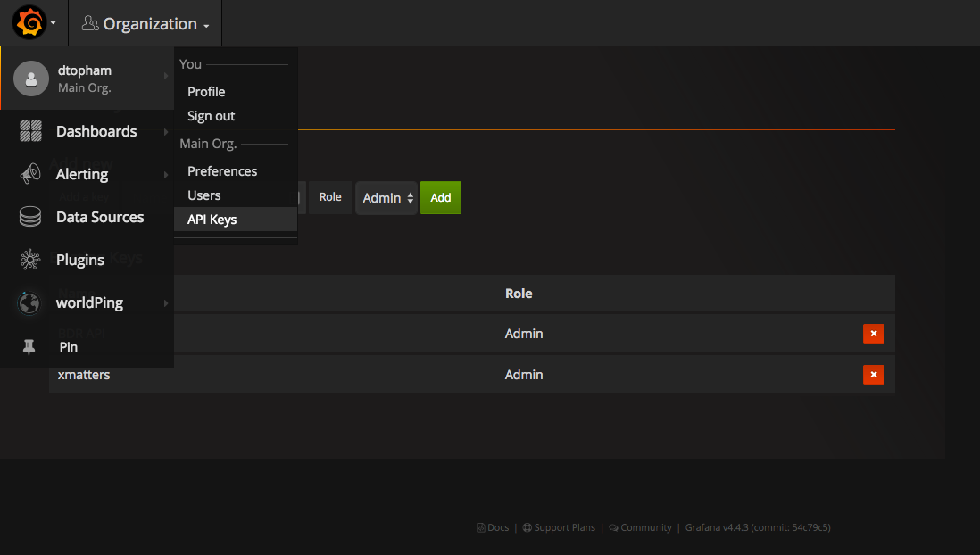Screen dimensions: 980x555
Task: Delete the first Admin API key row
Action: (x=873, y=334)
